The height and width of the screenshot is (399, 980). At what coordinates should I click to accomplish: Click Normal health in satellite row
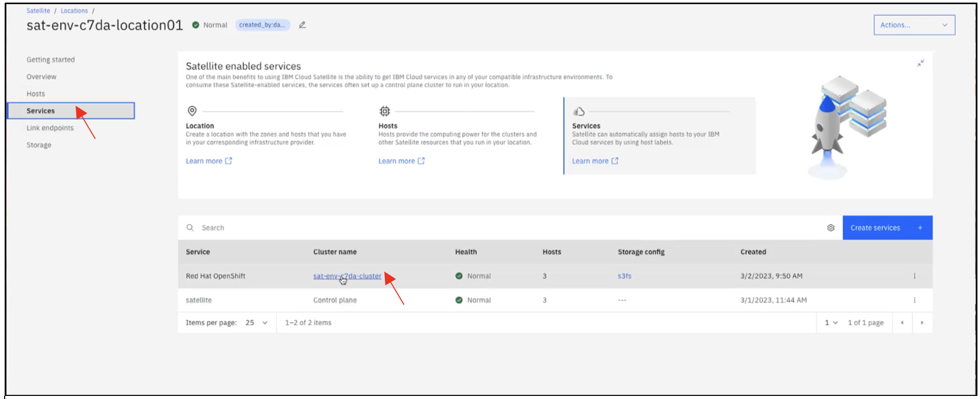[x=473, y=300]
